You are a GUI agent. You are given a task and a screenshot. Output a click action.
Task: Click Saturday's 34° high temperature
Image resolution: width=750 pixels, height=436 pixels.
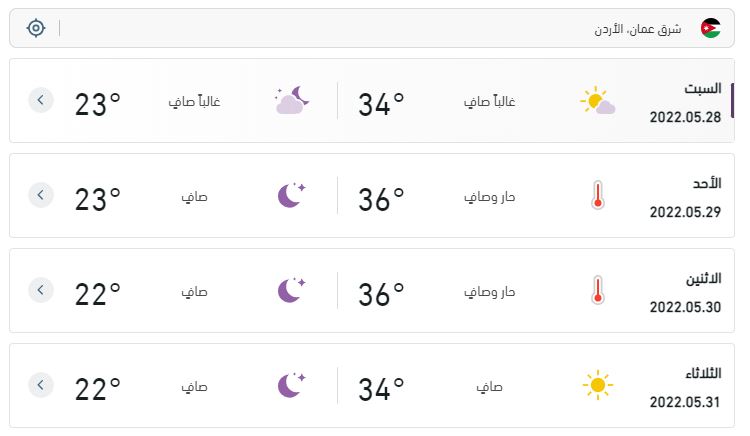click(381, 104)
